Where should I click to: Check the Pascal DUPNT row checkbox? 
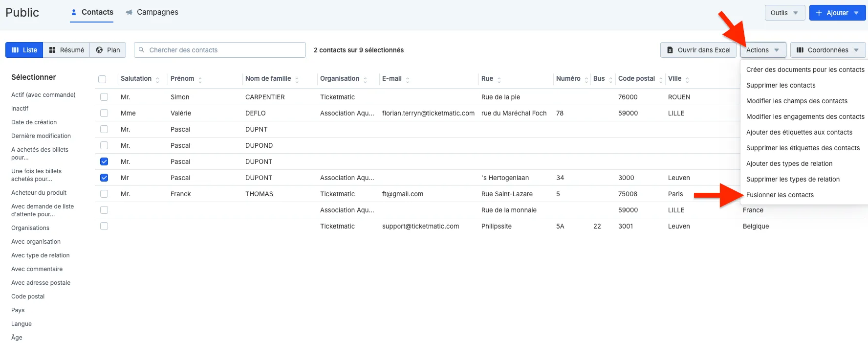pos(104,129)
